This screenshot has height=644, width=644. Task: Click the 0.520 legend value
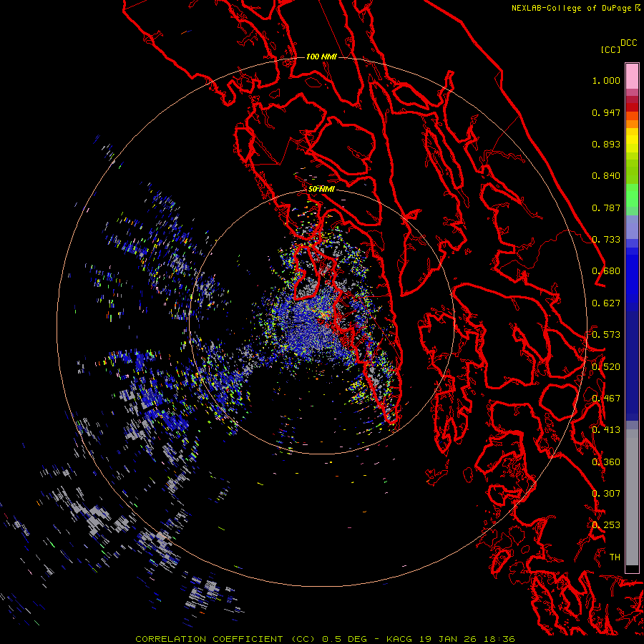click(606, 367)
